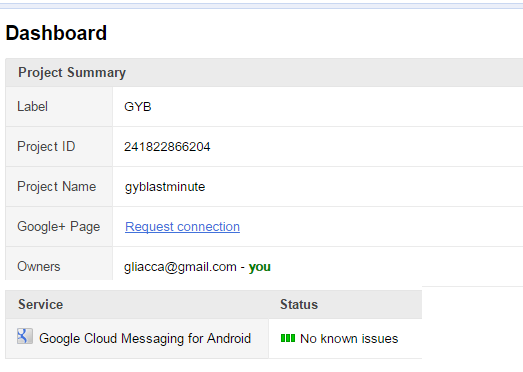Click the top blue divider bar
The image size is (523, 372).
pyautogui.click(x=262, y=6)
